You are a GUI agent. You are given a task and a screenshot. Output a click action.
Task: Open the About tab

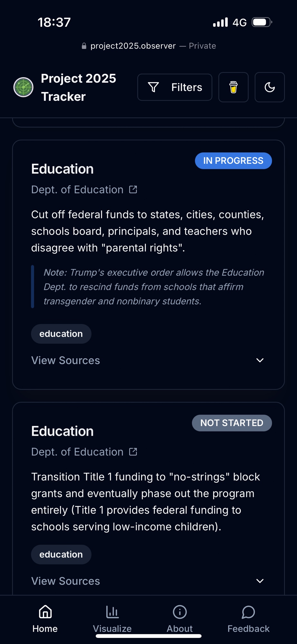click(179, 619)
